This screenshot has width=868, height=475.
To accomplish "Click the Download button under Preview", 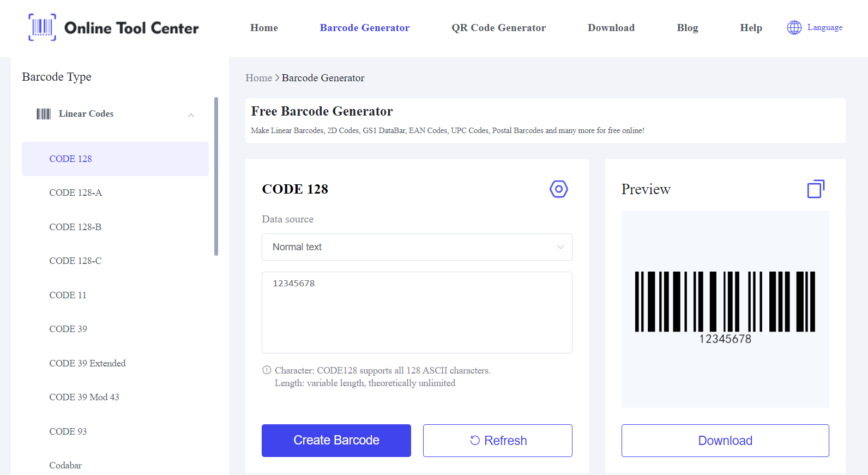I will [x=725, y=441].
